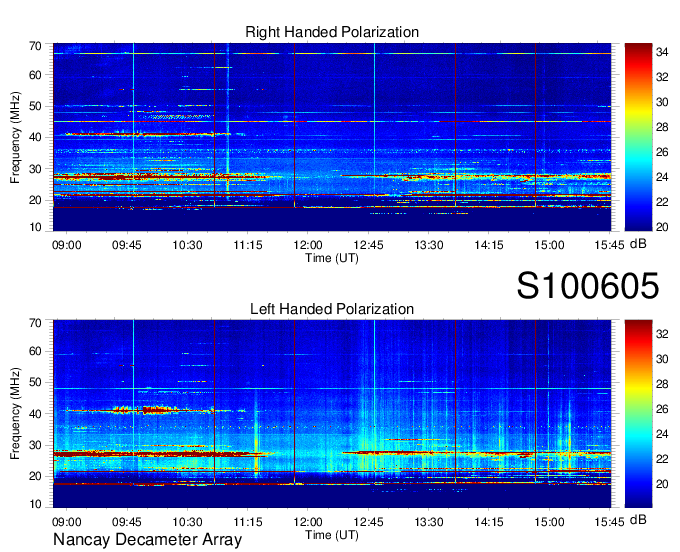Click the 20 MHz tick of Right Handed plot

coord(35,200)
